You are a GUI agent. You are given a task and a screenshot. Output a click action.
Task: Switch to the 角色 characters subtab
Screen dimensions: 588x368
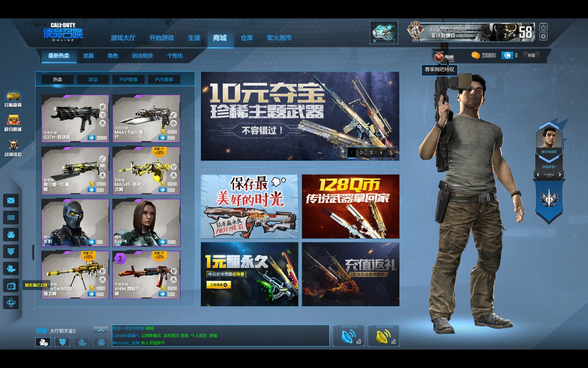tap(113, 56)
